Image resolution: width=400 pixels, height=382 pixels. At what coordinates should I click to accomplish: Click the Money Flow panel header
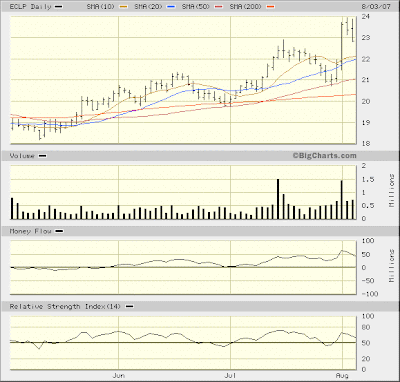click(x=31, y=231)
